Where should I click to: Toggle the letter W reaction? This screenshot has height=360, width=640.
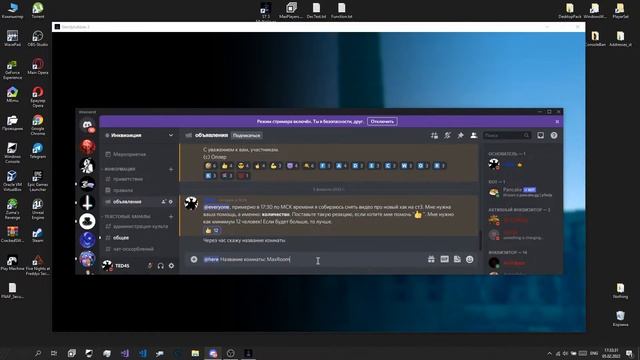coord(407,166)
